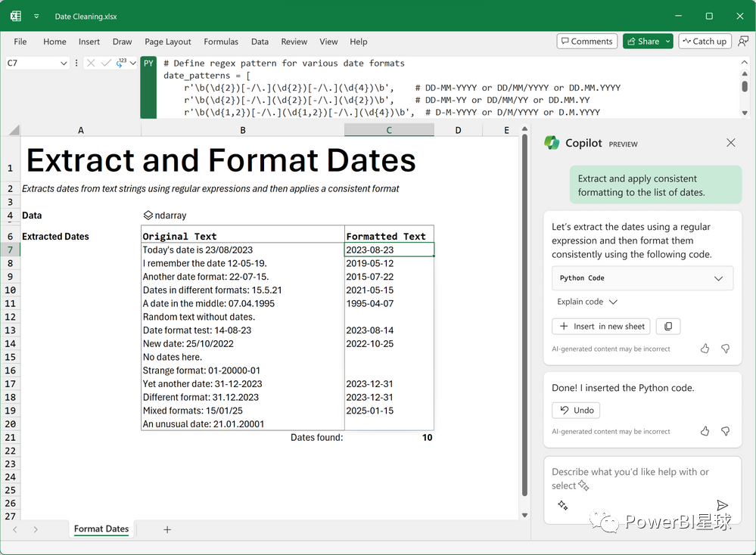
Task: Expand the Name Box dropdown arrow
Action: [64, 63]
